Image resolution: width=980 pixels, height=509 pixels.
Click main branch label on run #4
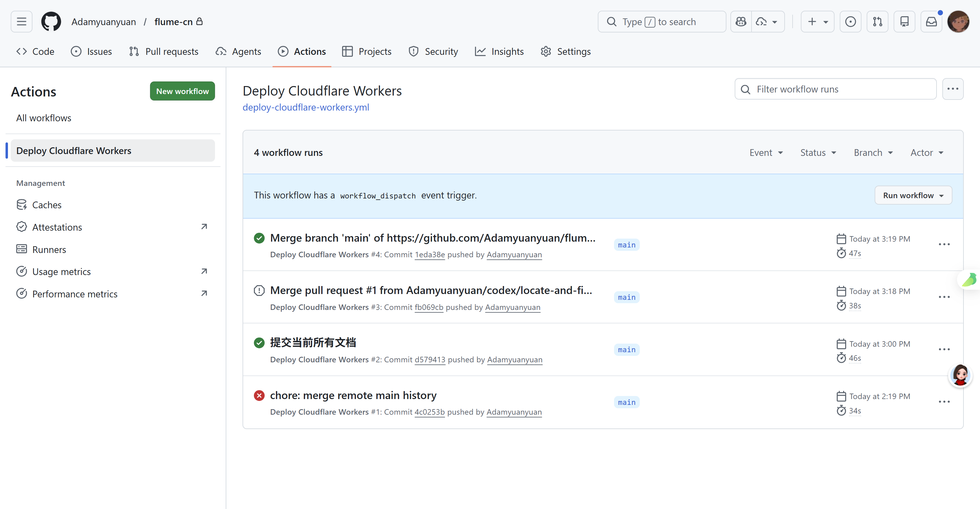pyautogui.click(x=627, y=245)
